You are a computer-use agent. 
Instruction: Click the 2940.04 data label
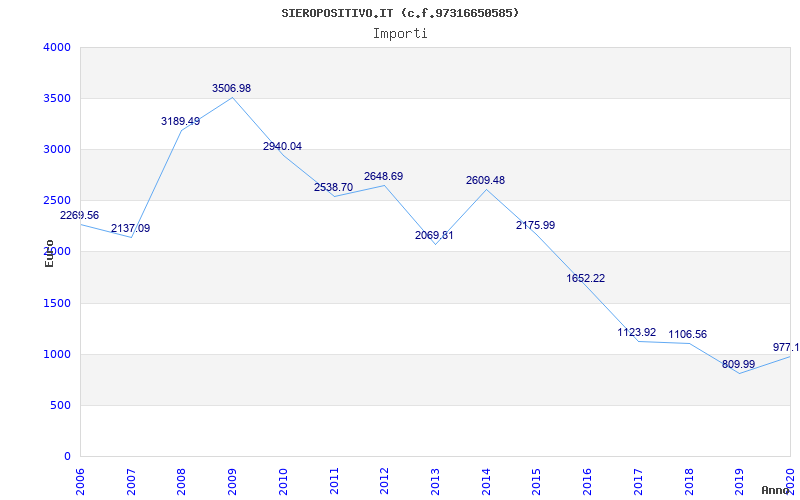click(282, 146)
